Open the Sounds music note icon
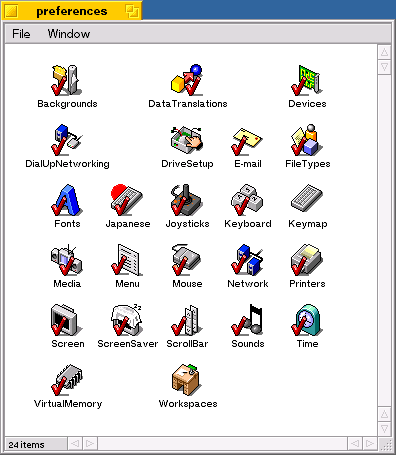Image resolution: width=396 pixels, height=455 pixels. (247, 320)
